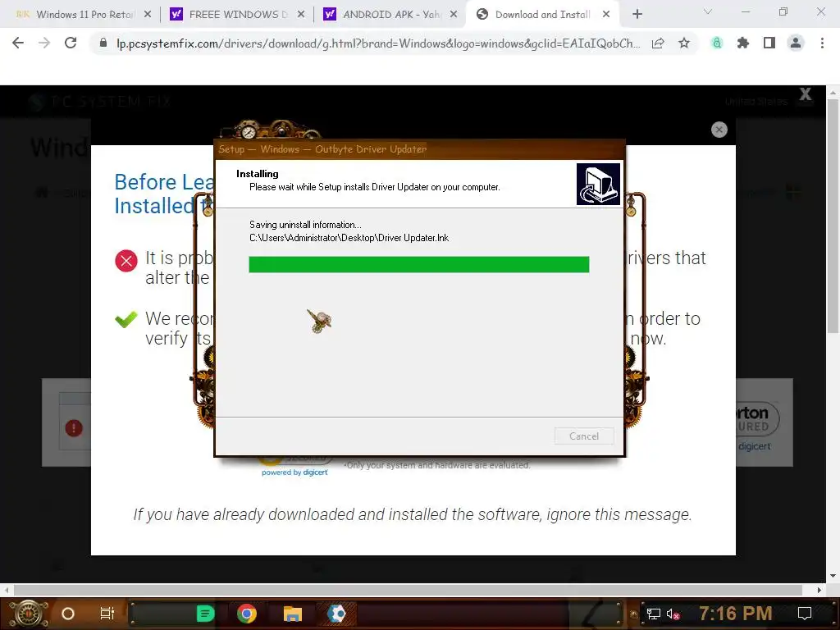Cancel the Driver Updater installation
Viewport: 840px width, 630px height.
click(584, 436)
